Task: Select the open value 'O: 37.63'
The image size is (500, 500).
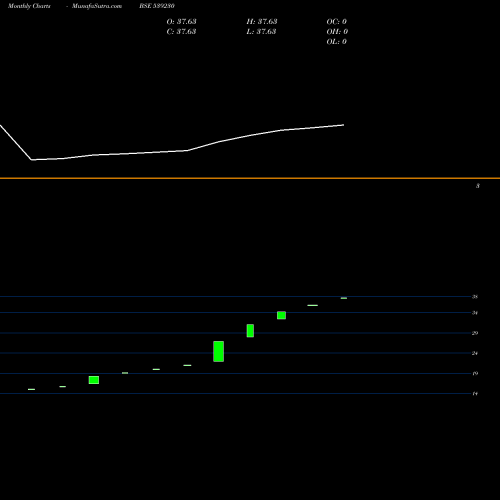Action: 181,21
